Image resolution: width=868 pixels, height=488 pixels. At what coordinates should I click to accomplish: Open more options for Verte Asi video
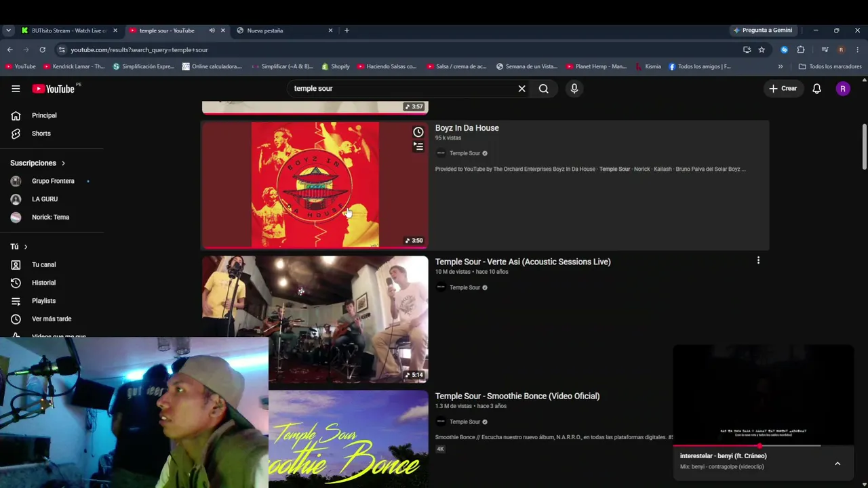point(758,260)
